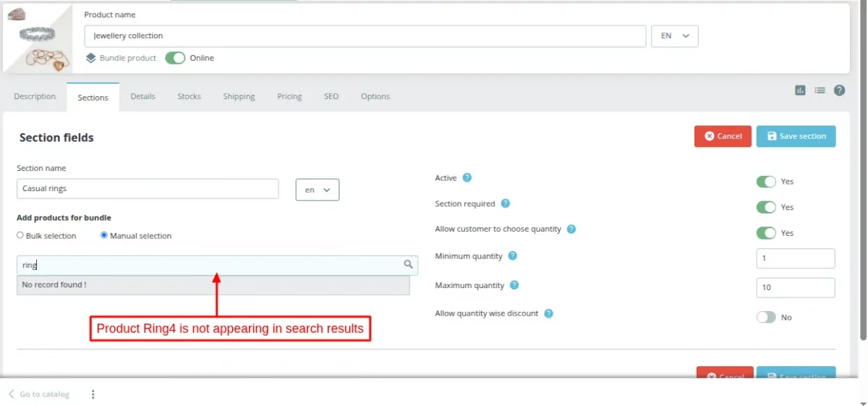Click the product list icon
Viewport: 868px width, 406px height.
pyautogui.click(x=820, y=90)
